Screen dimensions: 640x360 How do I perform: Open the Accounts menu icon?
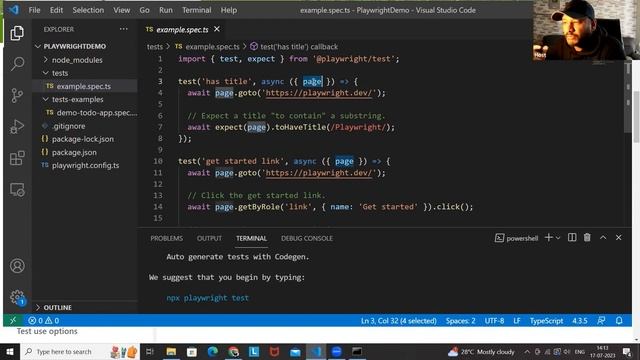point(17,266)
